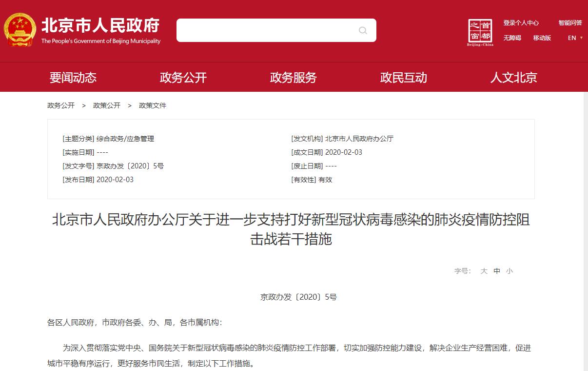
Task: Click 政务公开 in the breadcrumb
Action: pos(61,105)
